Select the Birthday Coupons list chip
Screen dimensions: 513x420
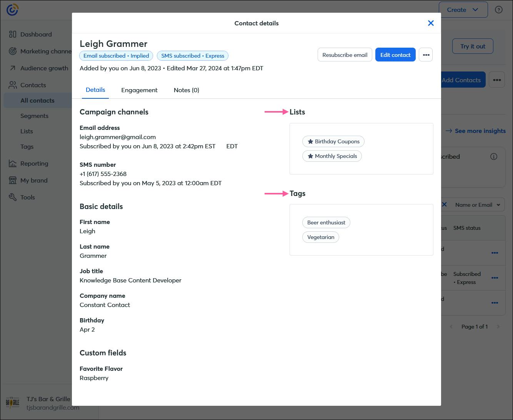[333, 141]
